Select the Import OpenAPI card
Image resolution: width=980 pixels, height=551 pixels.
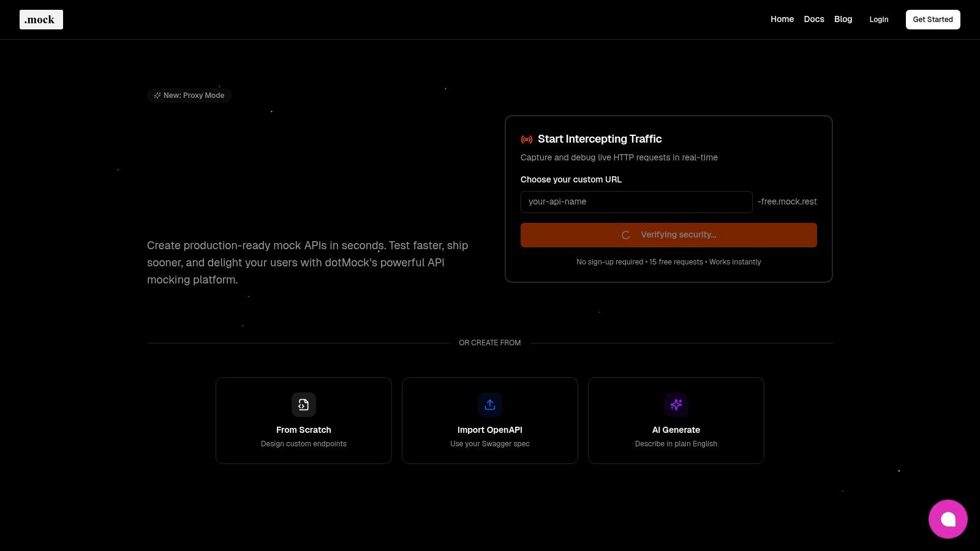pyautogui.click(x=490, y=420)
